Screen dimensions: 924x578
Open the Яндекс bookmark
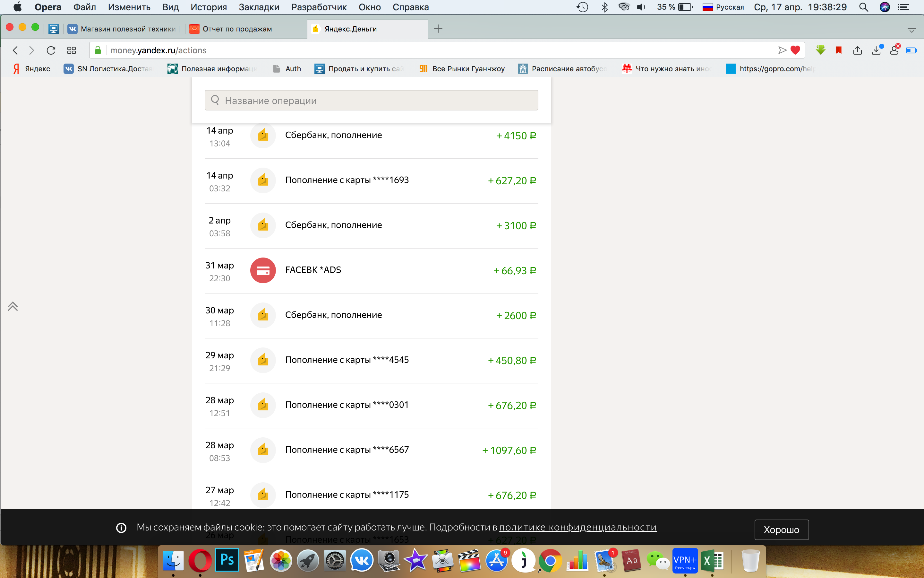tap(32, 69)
